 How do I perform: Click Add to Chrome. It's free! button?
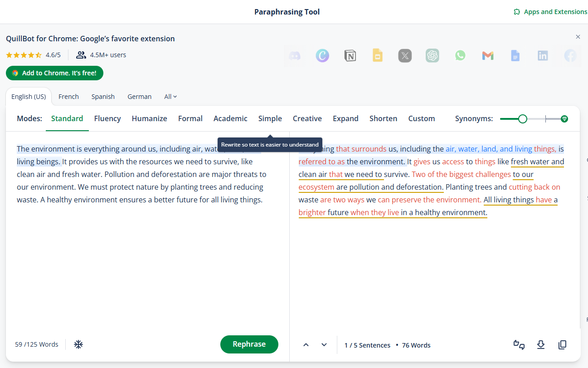coord(54,73)
